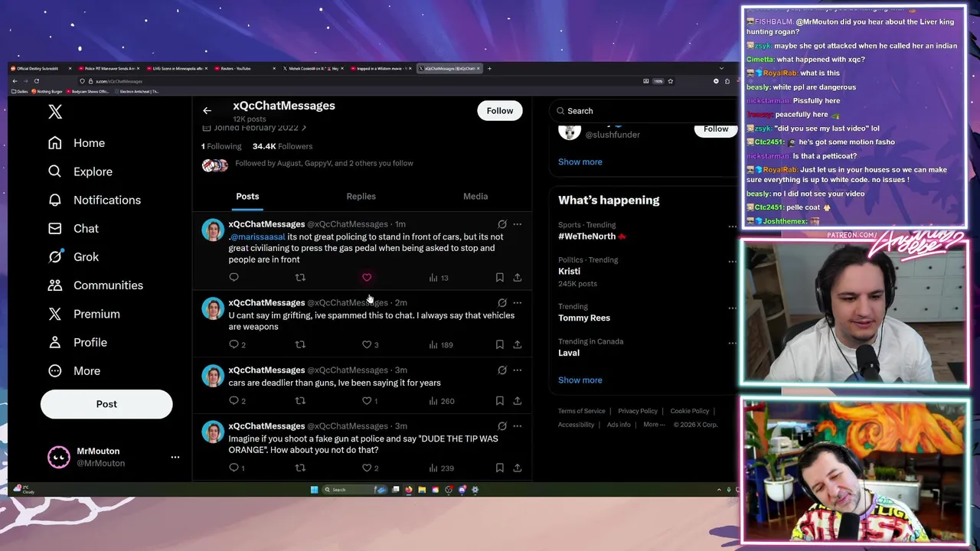Screen dimensions: 980x551
Task: Open the 1 Following list
Action: [x=221, y=146]
